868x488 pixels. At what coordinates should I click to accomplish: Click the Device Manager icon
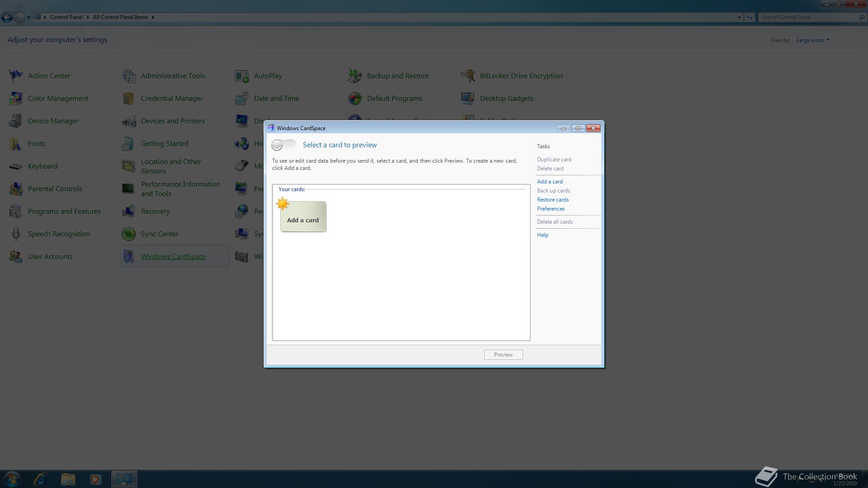click(x=16, y=121)
